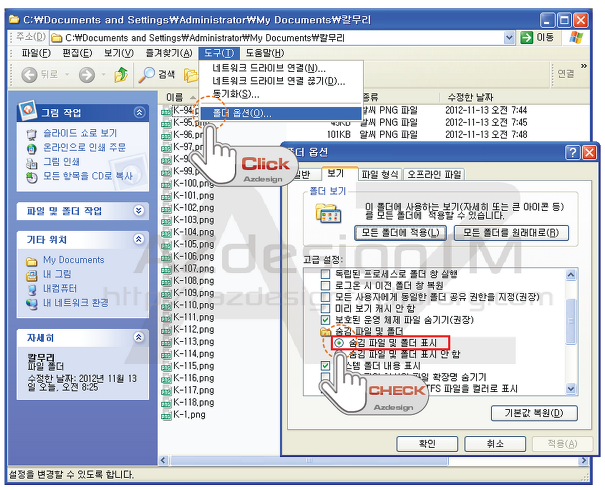Click the green Go (이동) arrow button

(x=526, y=38)
